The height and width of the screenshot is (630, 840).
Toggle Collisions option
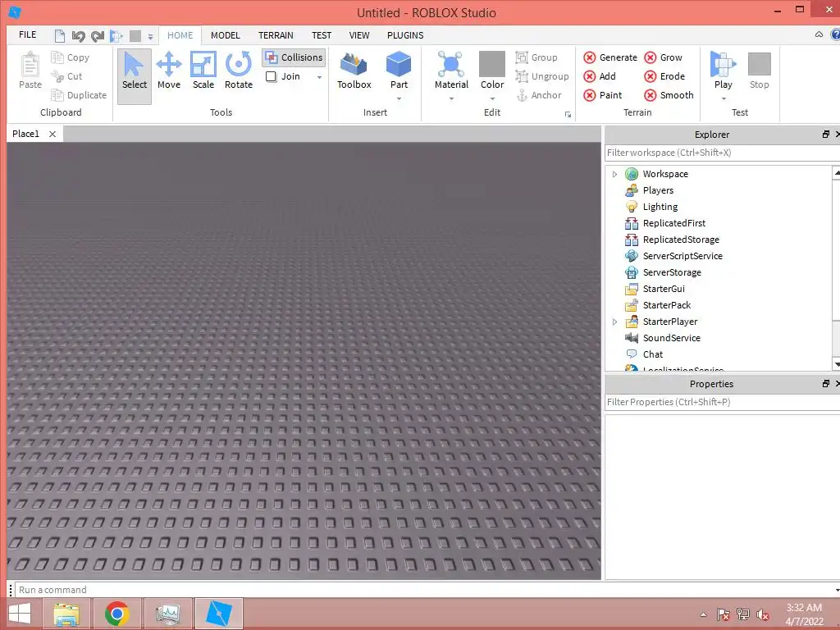pyautogui.click(x=294, y=57)
